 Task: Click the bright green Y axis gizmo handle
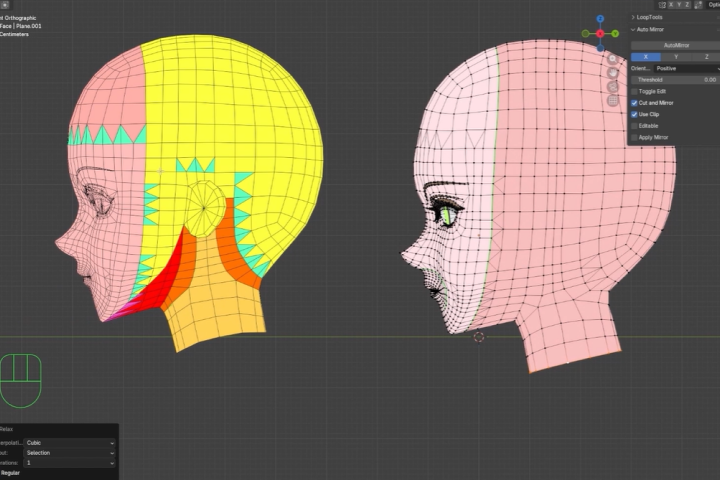click(x=615, y=34)
